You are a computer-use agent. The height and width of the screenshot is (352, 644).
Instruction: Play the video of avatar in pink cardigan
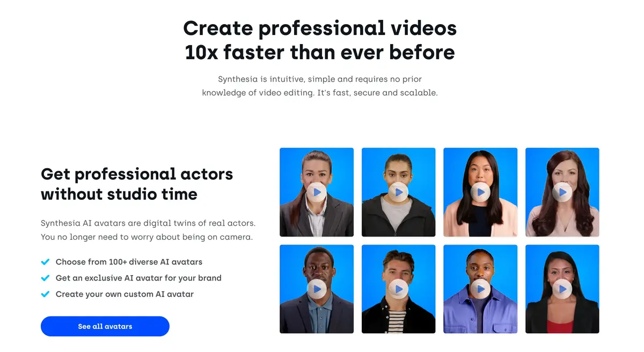[480, 192]
